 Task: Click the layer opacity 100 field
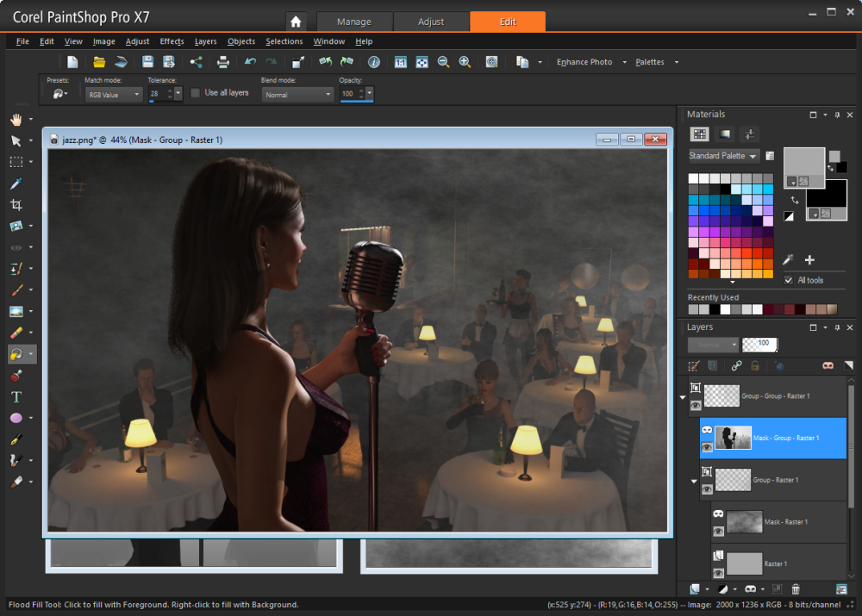[x=759, y=345]
